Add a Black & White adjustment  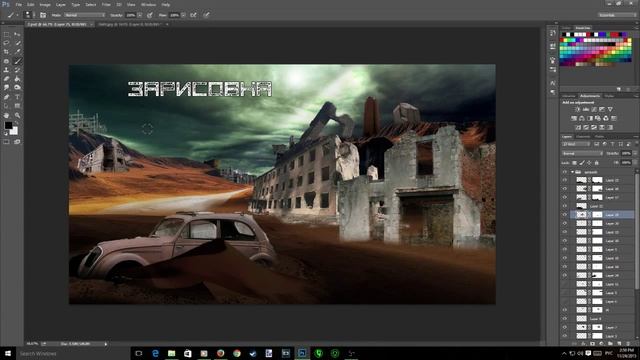pyautogui.click(x=590, y=118)
